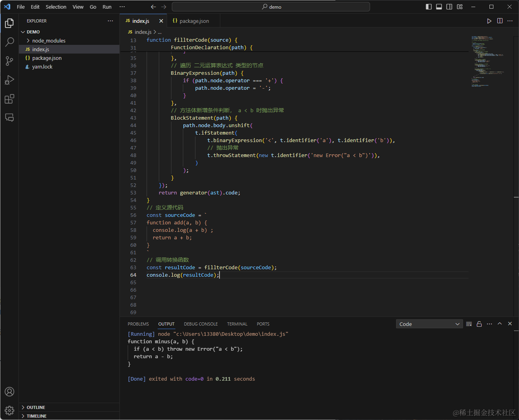Click the '[Done] exited with code=0' output line
The image size is (519, 420).
[191, 379]
